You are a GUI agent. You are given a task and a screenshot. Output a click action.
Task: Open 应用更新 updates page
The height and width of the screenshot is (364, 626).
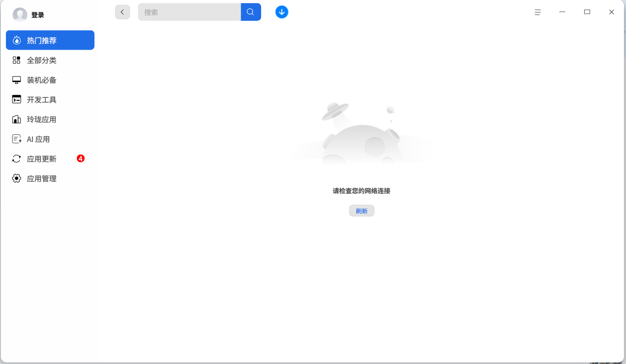[x=50, y=159]
